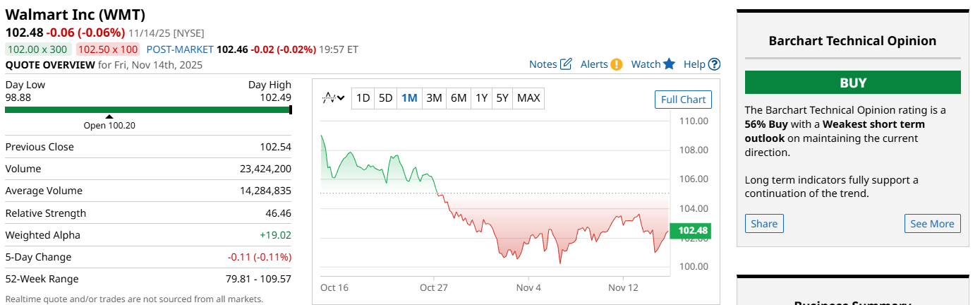This screenshot has width=980, height=305.
Task: Click the Help question mark icon
Action: pos(714,64)
